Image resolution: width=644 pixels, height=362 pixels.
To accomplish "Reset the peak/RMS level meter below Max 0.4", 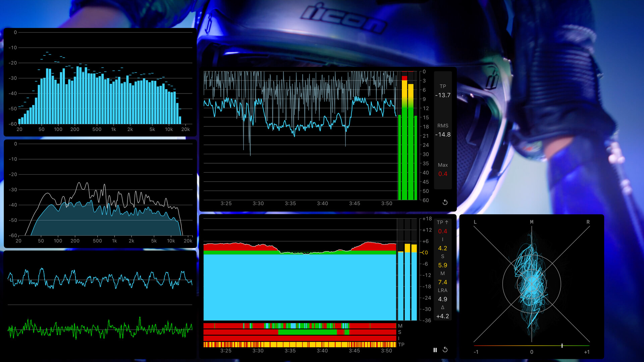I will pyautogui.click(x=445, y=202).
